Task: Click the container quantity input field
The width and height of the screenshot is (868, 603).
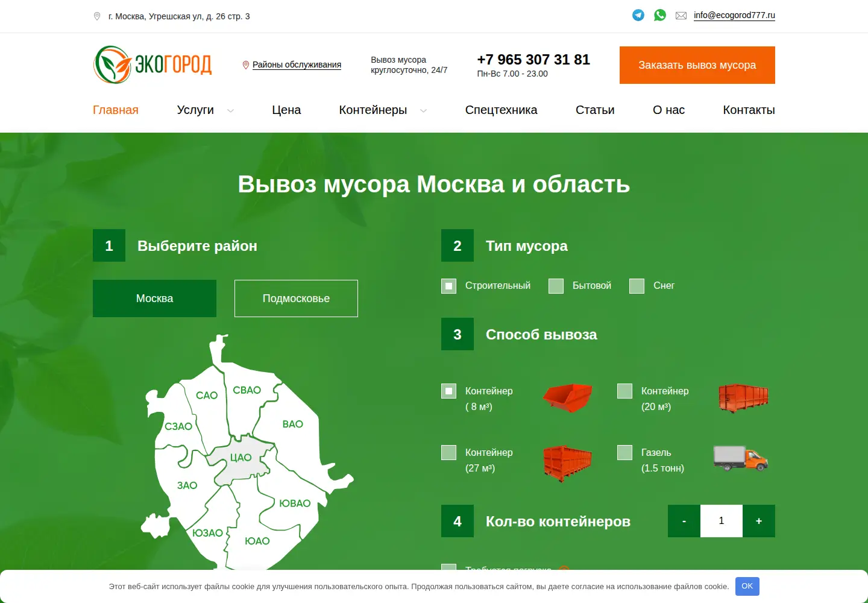Action: coord(722,521)
